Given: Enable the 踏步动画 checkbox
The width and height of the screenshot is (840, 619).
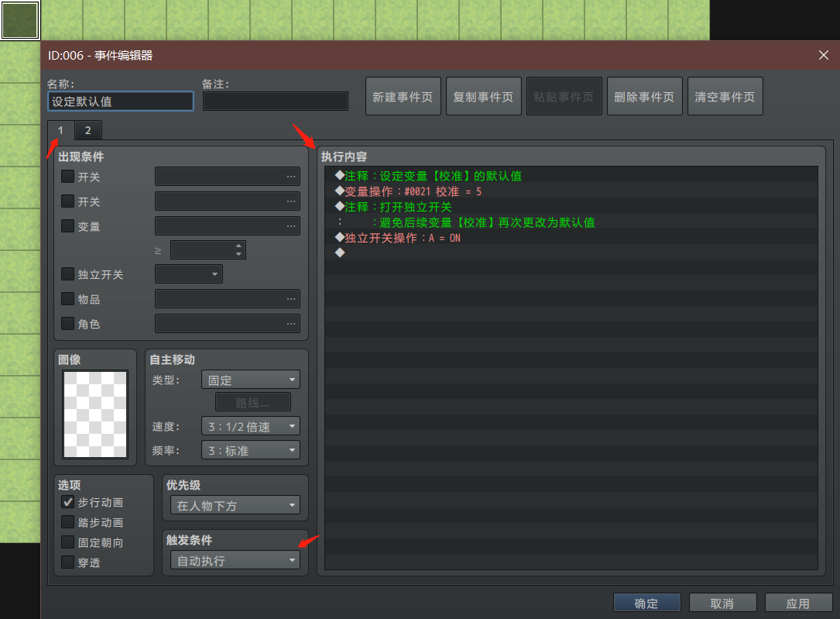Looking at the screenshot, I should pyautogui.click(x=67, y=522).
